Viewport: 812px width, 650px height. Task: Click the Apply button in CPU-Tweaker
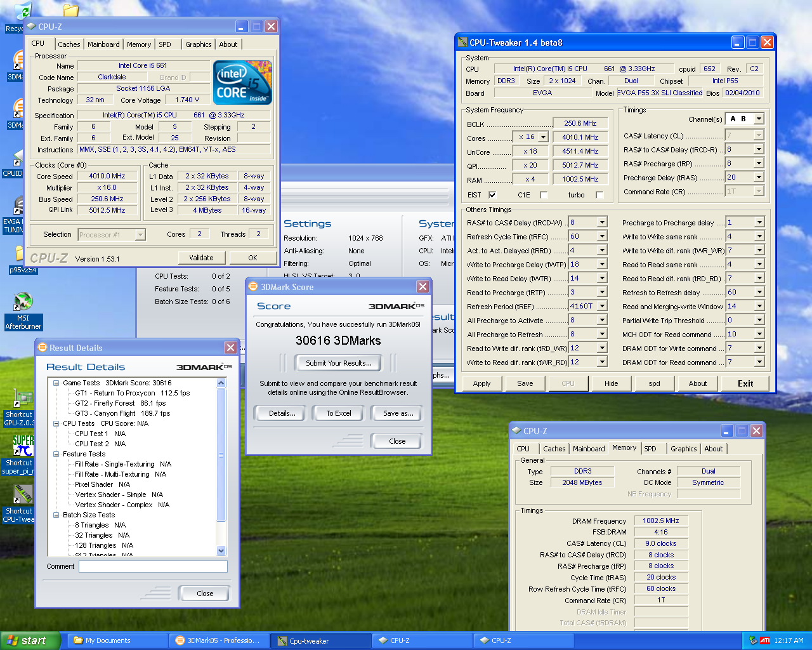pyautogui.click(x=481, y=383)
